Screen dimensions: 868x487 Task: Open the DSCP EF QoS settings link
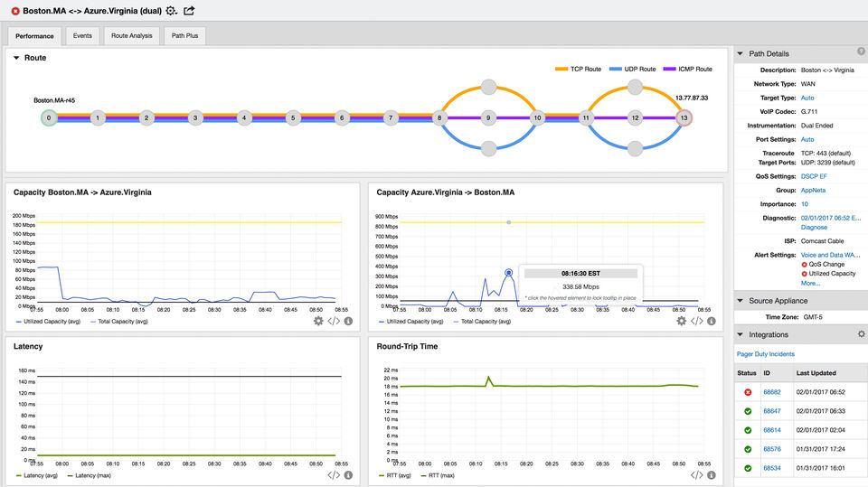click(814, 176)
